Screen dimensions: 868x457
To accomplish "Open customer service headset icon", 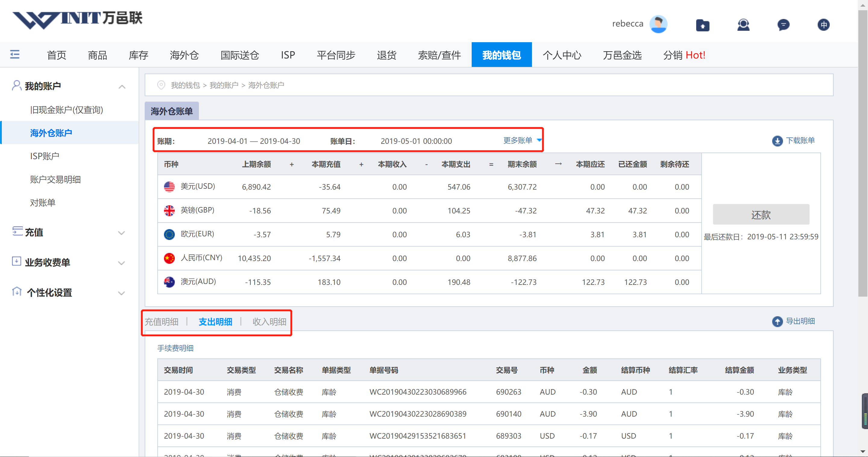I will click(x=743, y=25).
